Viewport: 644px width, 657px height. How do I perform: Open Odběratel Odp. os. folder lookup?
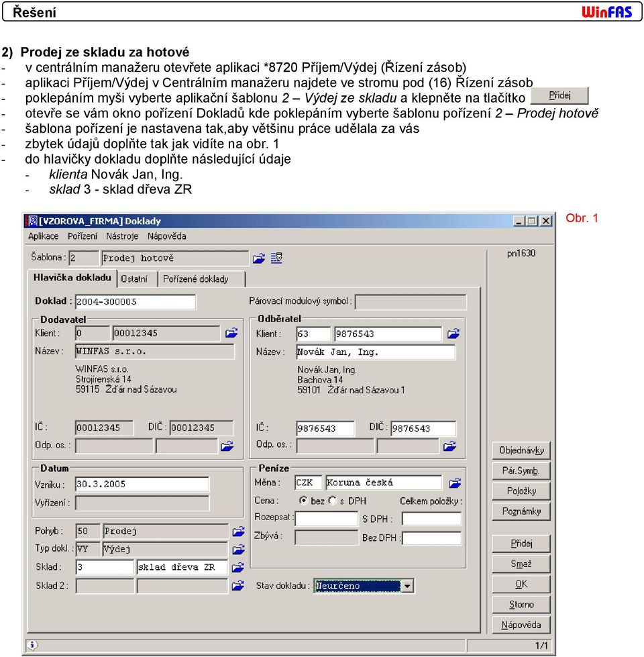pyautogui.click(x=449, y=446)
